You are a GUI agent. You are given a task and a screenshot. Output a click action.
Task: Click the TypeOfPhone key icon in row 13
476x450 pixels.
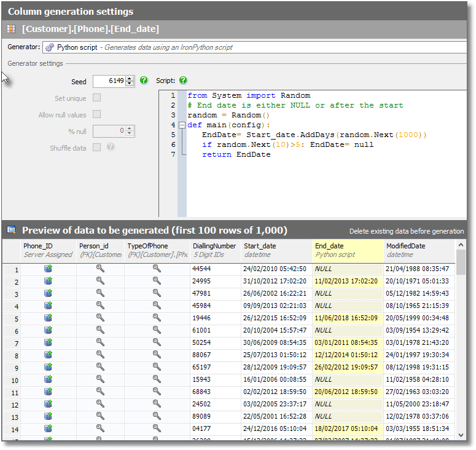(157, 416)
